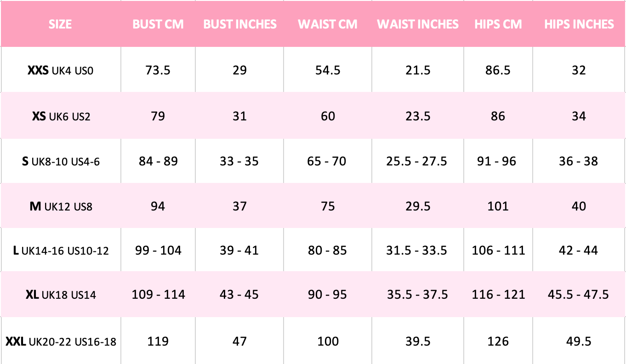The height and width of the screenshot is (364, 626).
Task: Select the 109 - 114 bust cm cell
Action: point(158,295)
